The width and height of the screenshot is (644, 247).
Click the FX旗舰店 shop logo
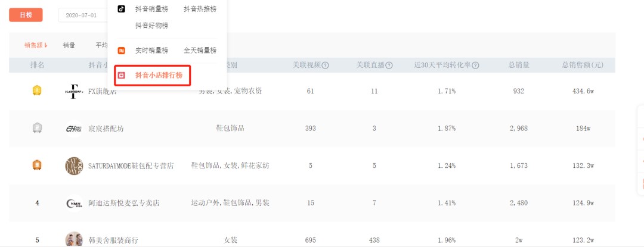point(74,91)
